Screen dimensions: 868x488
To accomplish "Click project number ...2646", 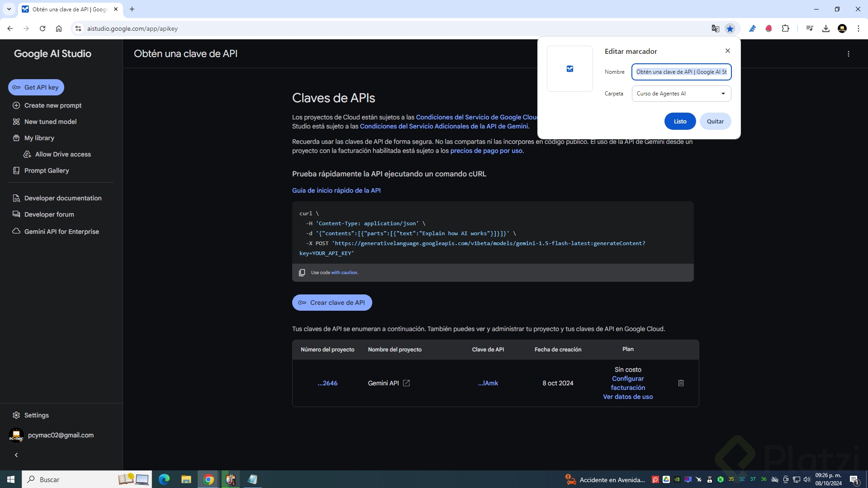I will 327,383.
